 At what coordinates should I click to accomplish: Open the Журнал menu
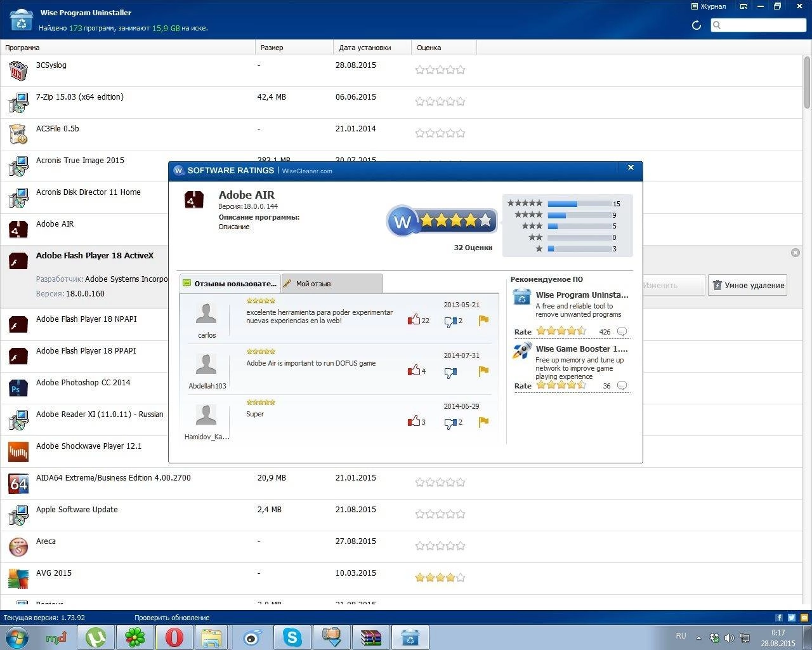point(709,6)
